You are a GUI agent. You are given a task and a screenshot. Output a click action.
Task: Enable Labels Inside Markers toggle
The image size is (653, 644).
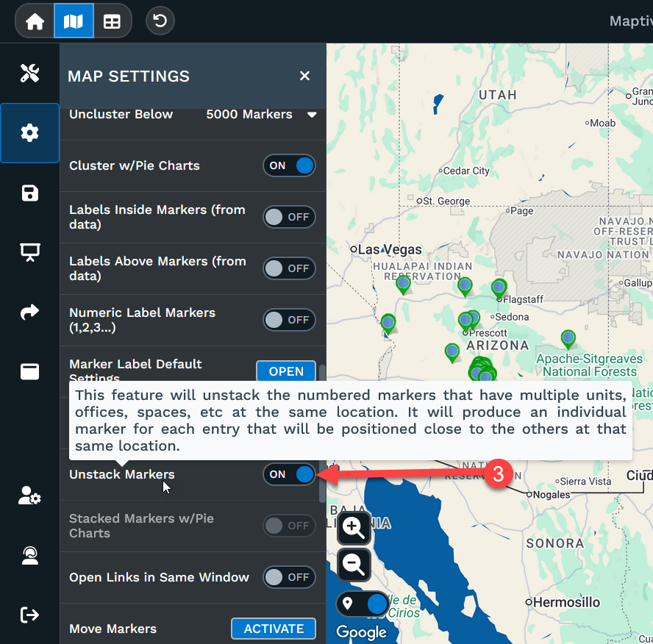click(x=289, y=217)
